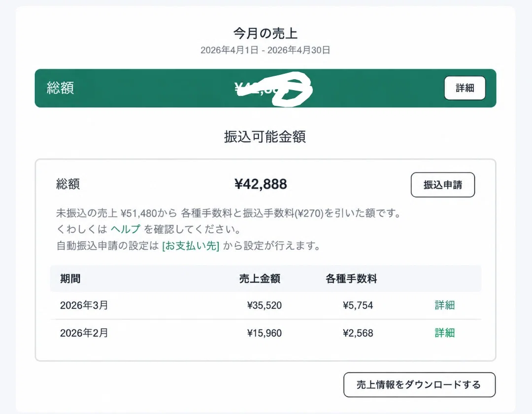Click the ¥5,754 fee amount
The width and height of the screenshot is (532, 414).
(358, 305)
